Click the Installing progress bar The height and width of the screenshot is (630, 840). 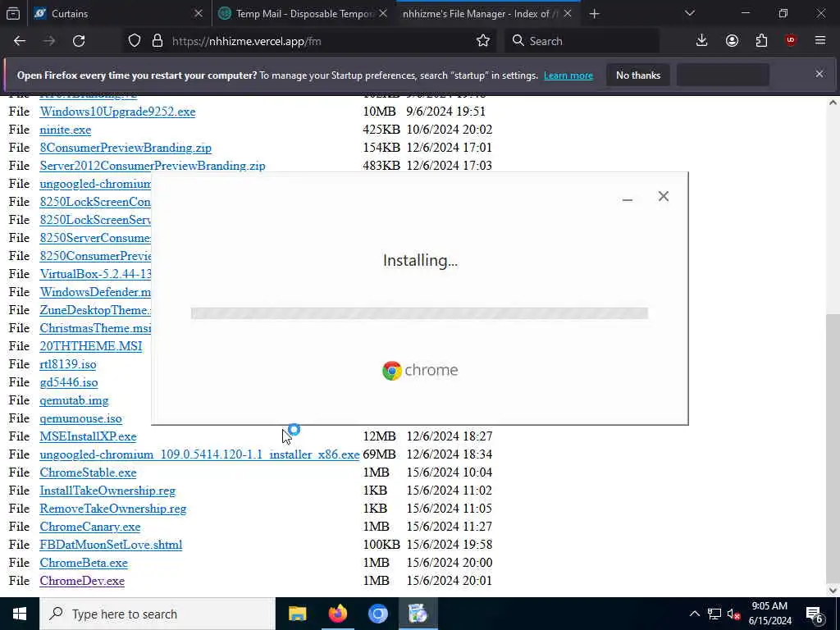pos(419,313)
